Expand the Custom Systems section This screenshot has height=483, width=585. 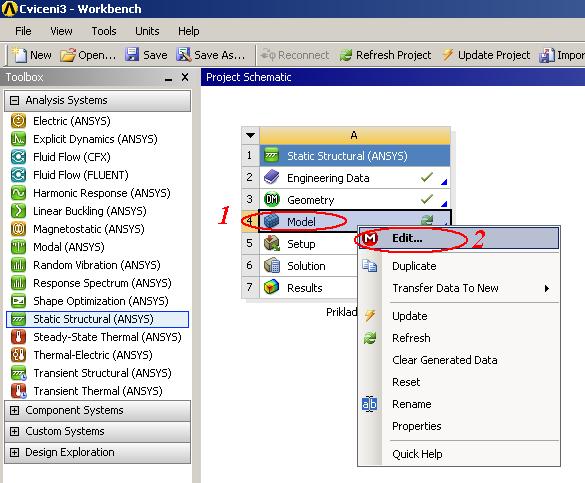[x=14, y=431]
